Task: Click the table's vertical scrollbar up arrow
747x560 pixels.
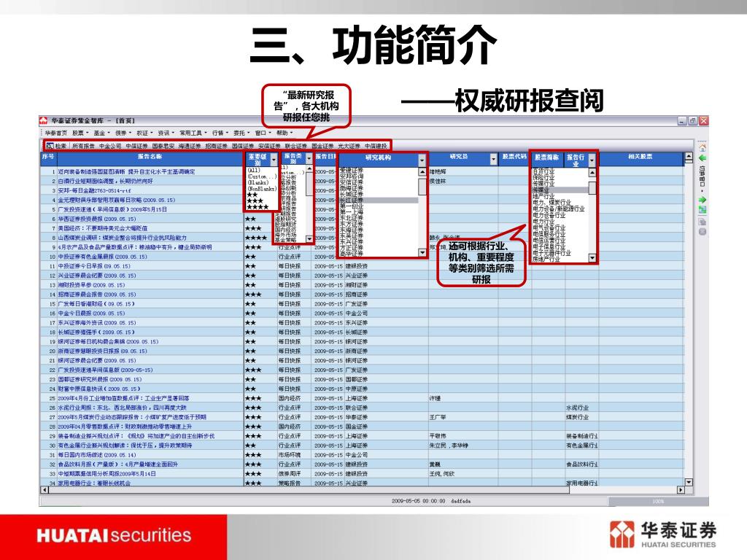Action: [689, 156]
